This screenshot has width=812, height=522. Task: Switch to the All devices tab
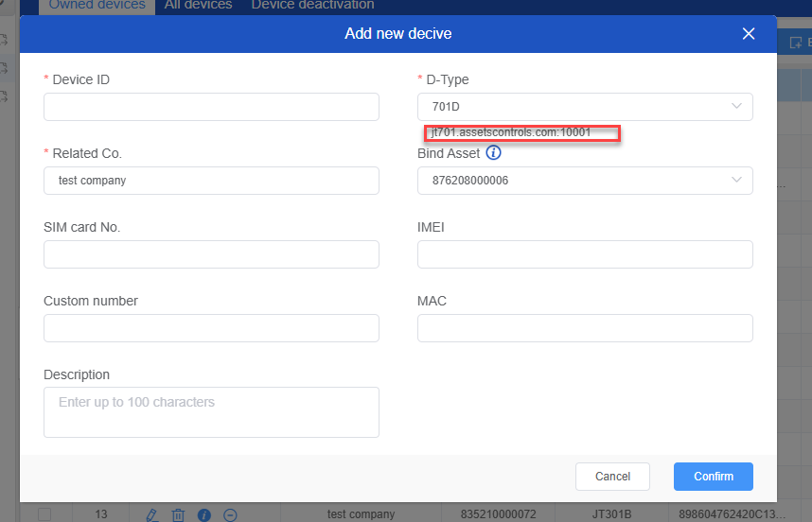coord(198,6)
